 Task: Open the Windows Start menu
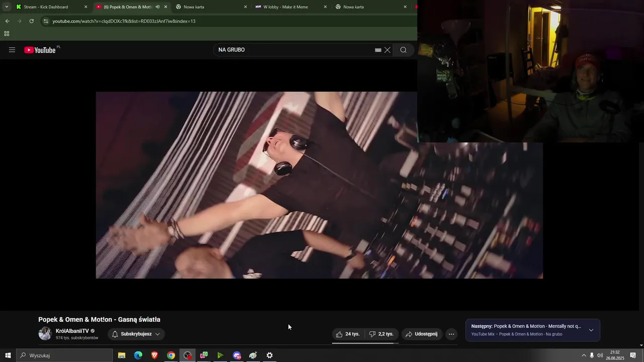8,355
